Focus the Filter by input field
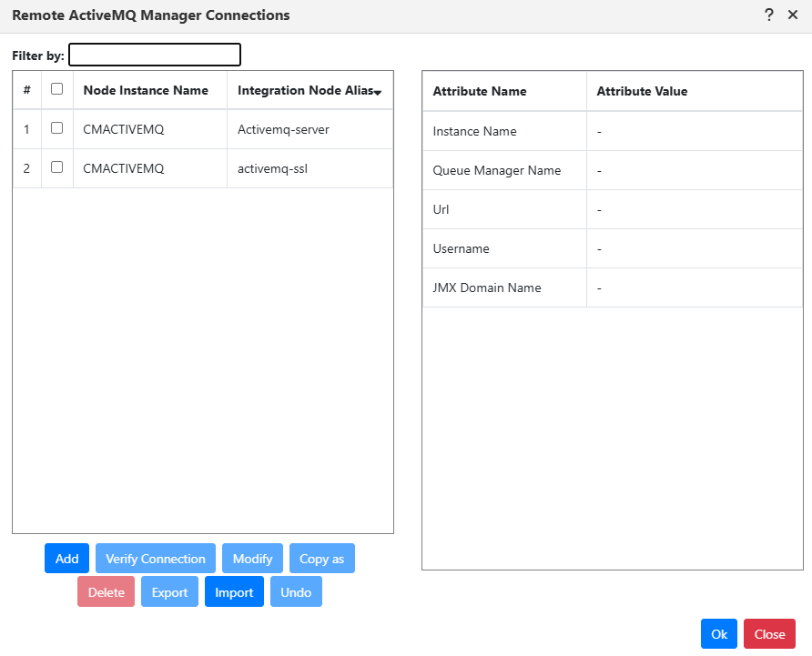 pos(155,55)
